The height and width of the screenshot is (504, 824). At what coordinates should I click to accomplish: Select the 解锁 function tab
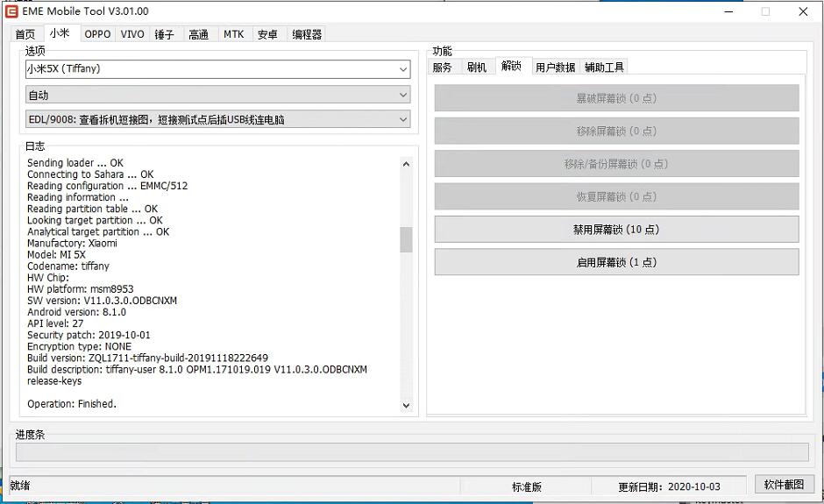[511, 66]
